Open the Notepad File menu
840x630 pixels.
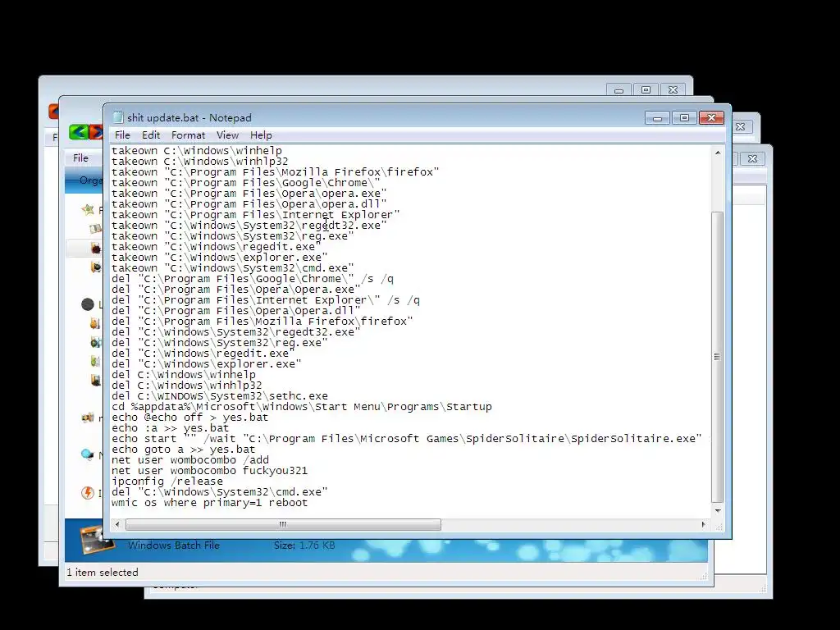point(122,135)
